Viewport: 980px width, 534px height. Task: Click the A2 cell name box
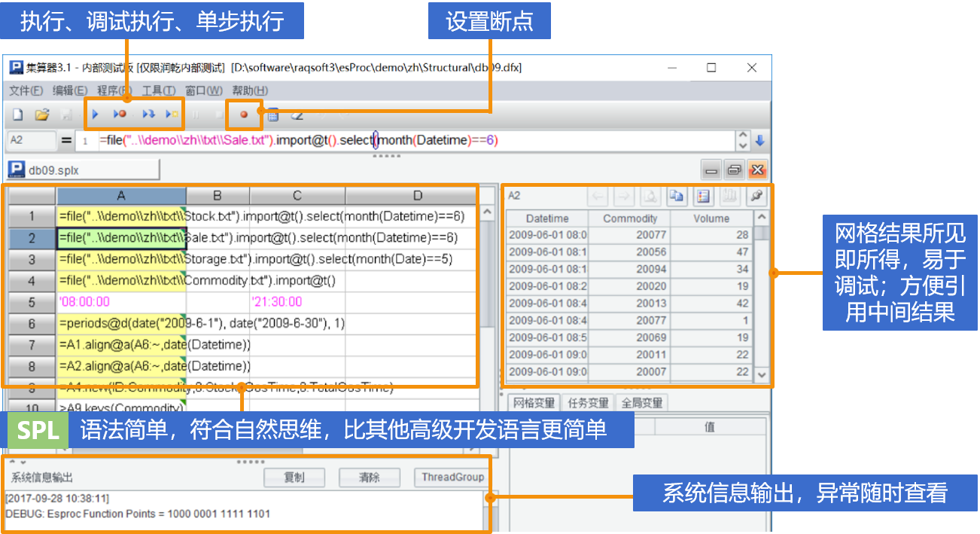(32, 140)
